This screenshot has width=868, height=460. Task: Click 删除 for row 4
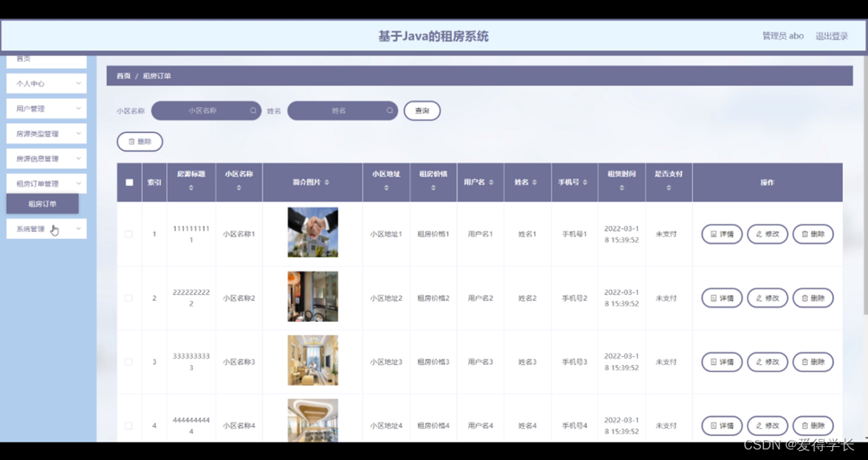[814, 426]
